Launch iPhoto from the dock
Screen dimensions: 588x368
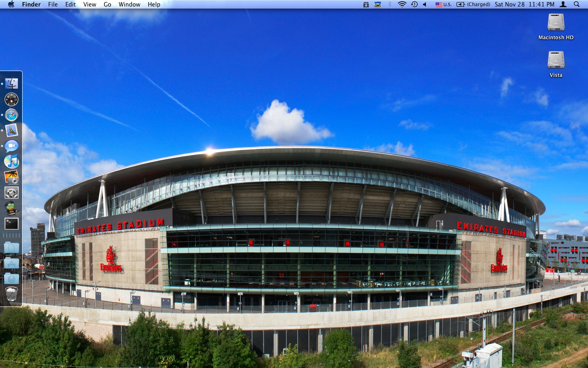(x=11, y=177)
